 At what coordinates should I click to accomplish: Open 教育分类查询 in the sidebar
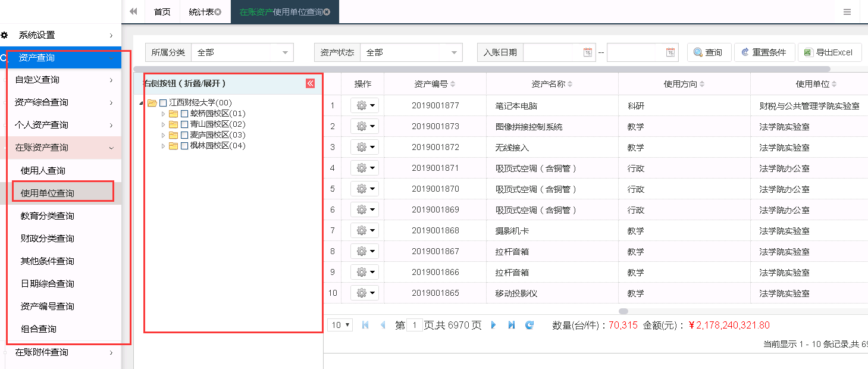[x=48, y=216]
